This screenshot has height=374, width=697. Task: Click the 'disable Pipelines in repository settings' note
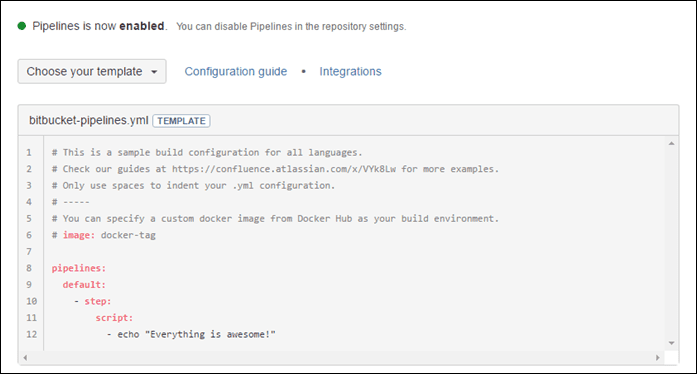[x=291, y=27]
